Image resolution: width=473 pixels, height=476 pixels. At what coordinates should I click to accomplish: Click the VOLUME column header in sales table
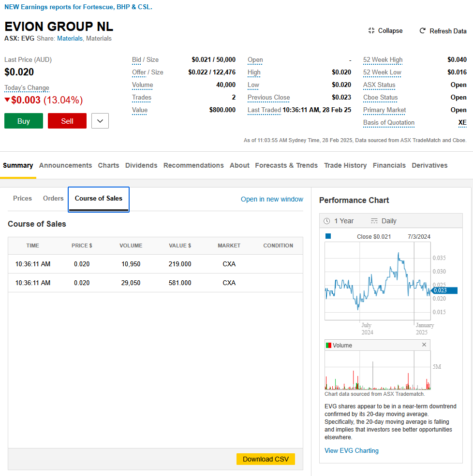[x=131, y=245]
